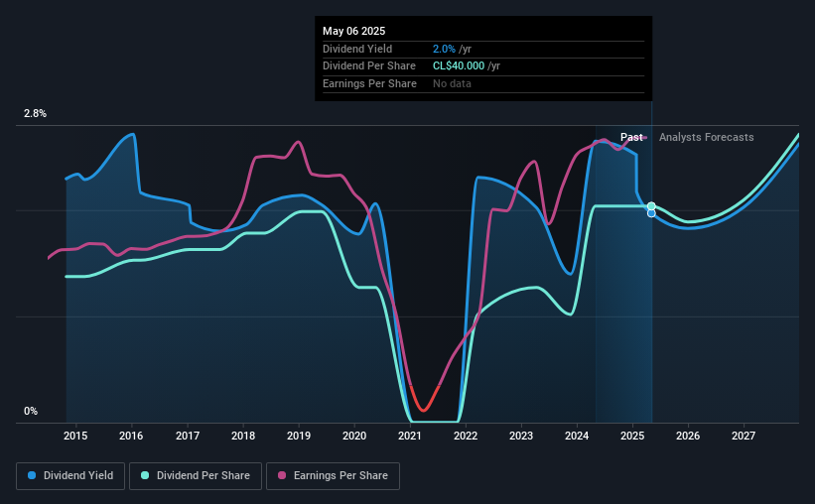The image size is (815, 504).
Task: Click the 2026 x-axis label
Action: point(688,436)
